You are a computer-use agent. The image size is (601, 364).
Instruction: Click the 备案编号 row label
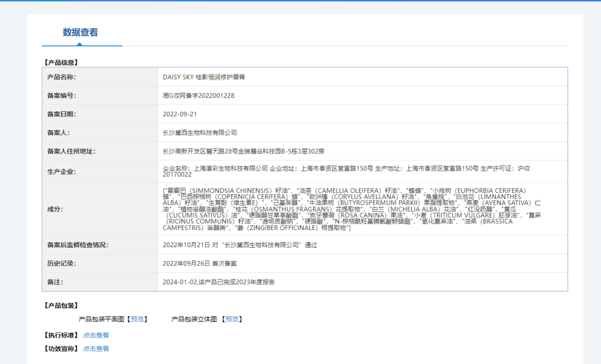(x=61, y=95)
